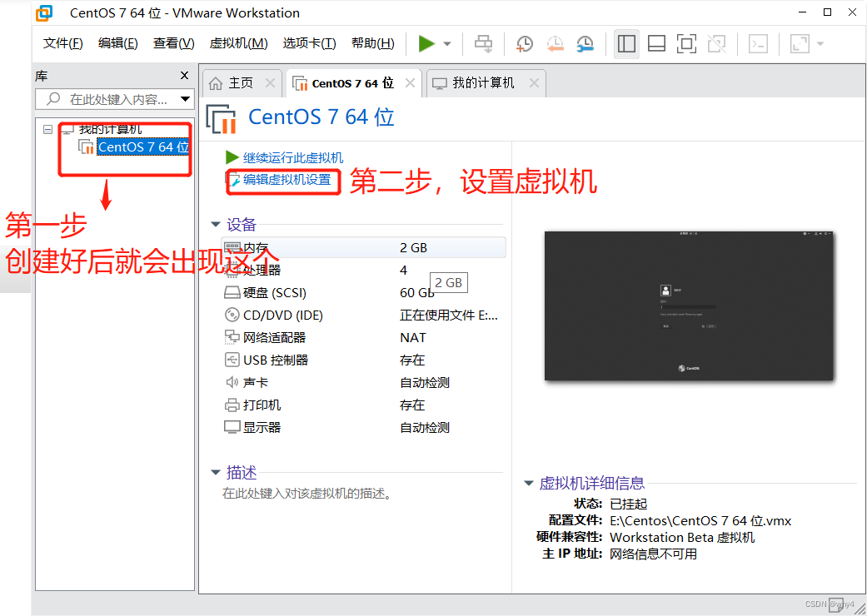Open the 编辑(E) menu

[117, 43]
